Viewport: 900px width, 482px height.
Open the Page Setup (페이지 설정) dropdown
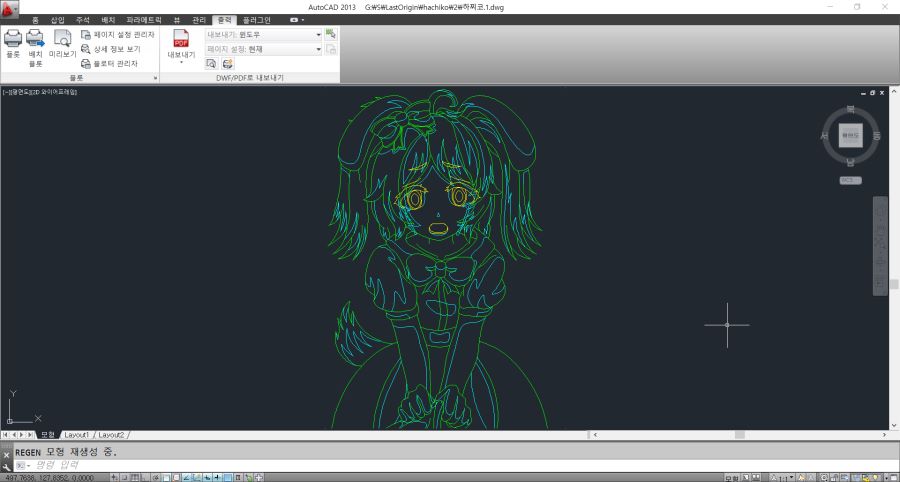click(319, 49)
